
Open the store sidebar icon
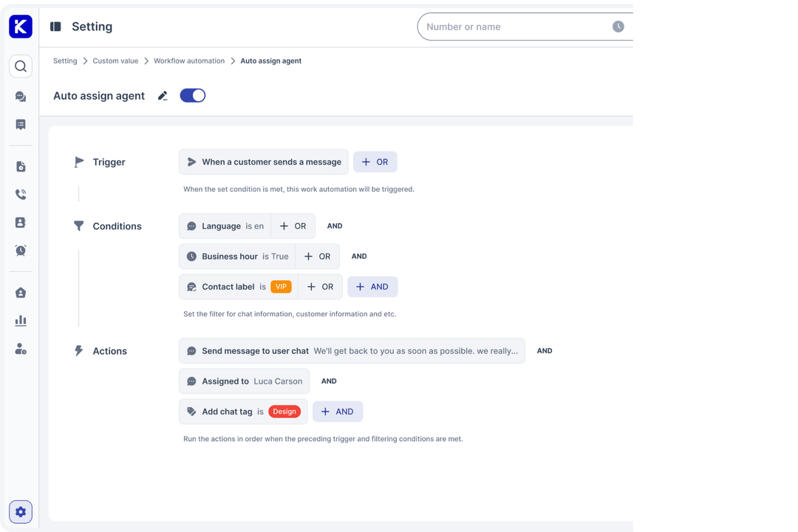[20, 292]
